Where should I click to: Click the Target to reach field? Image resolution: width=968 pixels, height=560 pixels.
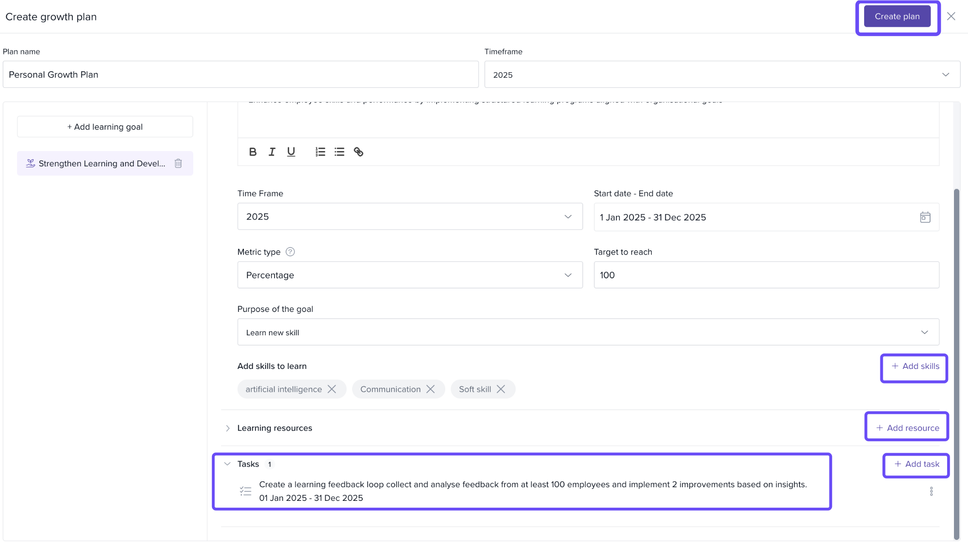tap(766, 275)
